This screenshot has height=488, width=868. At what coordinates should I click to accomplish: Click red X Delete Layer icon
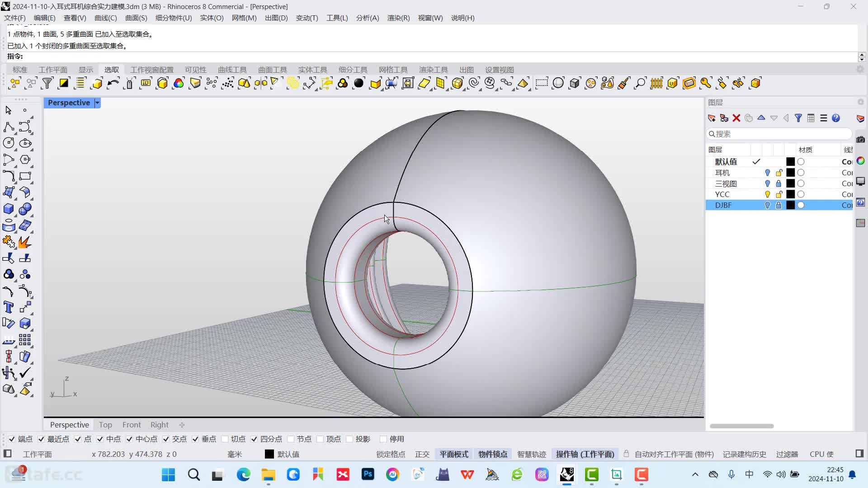tap(736, 118)
